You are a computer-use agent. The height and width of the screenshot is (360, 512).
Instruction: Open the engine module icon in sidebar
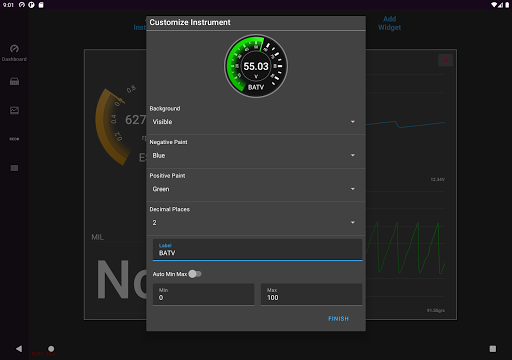[x=14, y=81]
